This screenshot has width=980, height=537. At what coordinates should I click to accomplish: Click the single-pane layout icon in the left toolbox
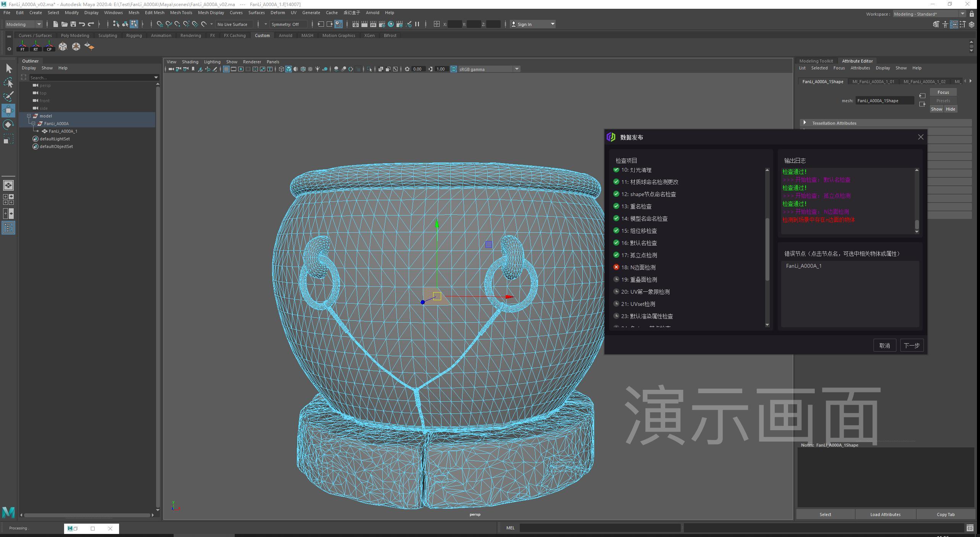(8, 185)
